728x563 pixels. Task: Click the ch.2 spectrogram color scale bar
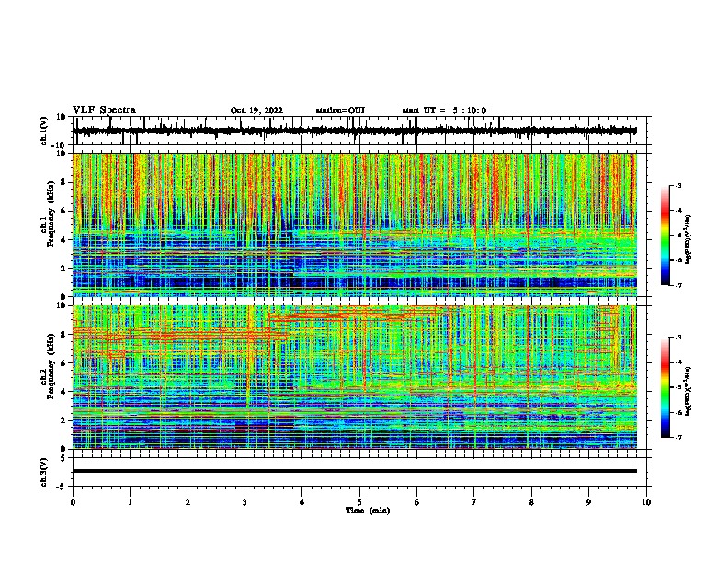click(x=665, y=387)
